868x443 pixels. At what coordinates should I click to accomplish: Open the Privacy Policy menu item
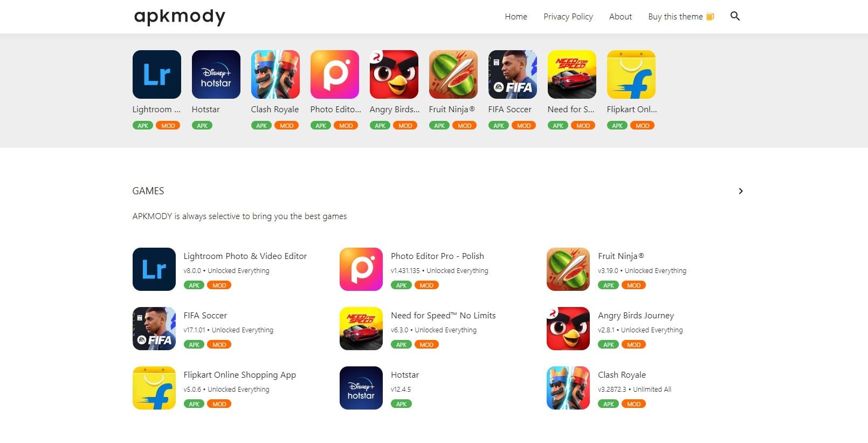pyautogui.click(x=568, y=17)
